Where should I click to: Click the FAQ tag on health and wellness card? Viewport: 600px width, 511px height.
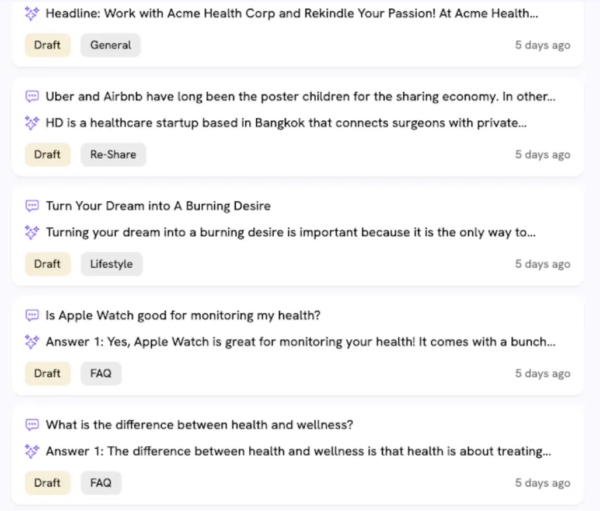(x=101, y=483)
